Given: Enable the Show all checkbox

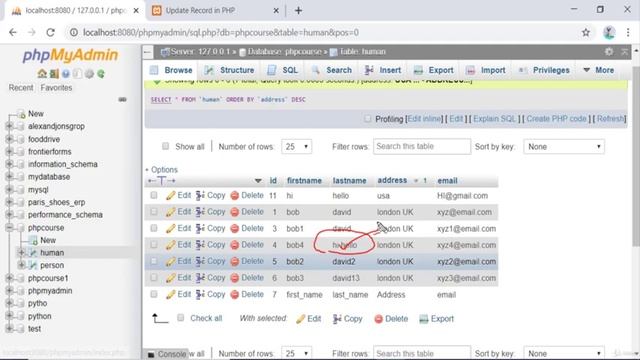Looking at the screenshot, I should (165, 146).
